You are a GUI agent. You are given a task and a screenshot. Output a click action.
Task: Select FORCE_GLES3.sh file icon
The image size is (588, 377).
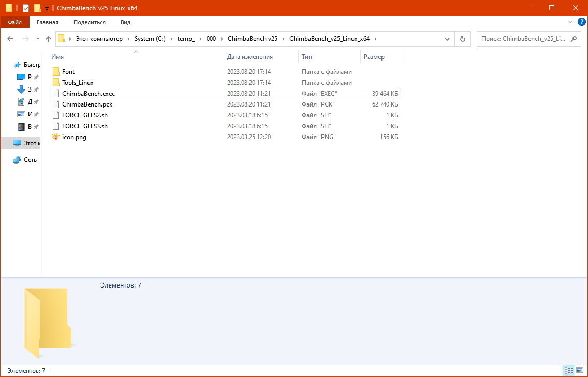pyautogui.click(x=56, y=126)
